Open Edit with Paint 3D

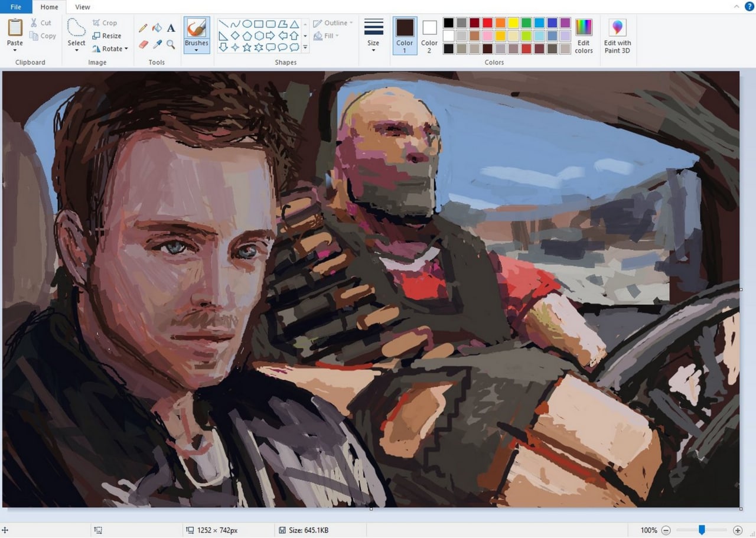coord(617,35)
